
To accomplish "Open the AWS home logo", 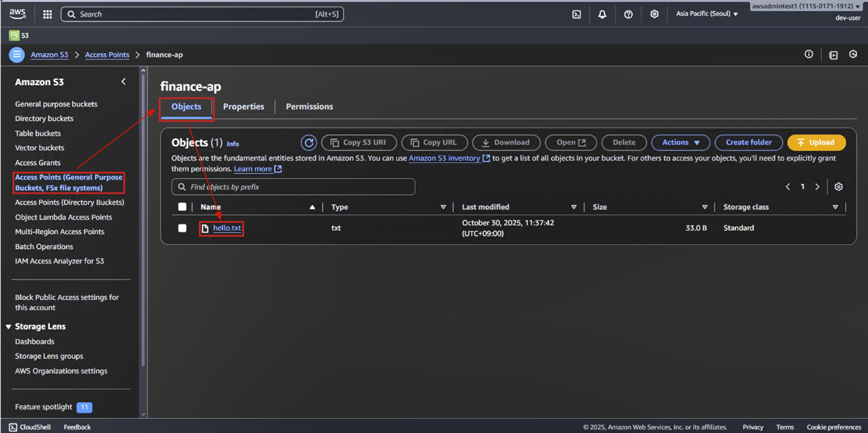I will tap(18, 14).
